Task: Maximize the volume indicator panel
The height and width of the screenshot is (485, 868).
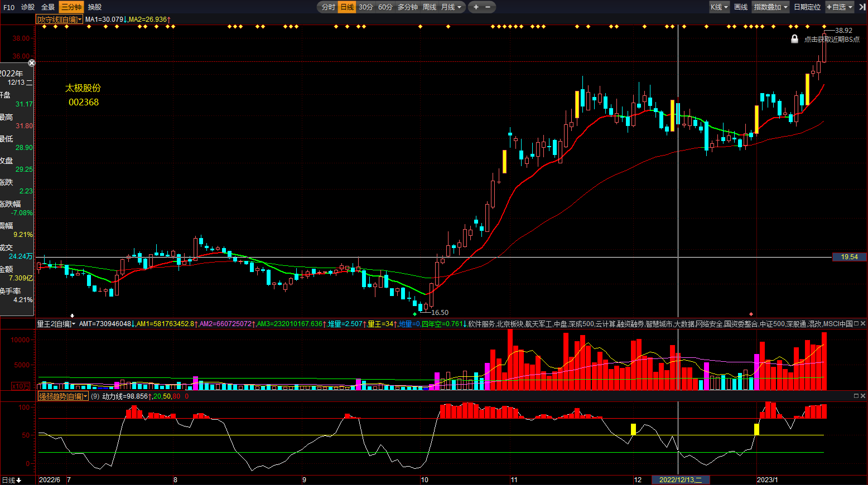Action: tap(856, 323)
